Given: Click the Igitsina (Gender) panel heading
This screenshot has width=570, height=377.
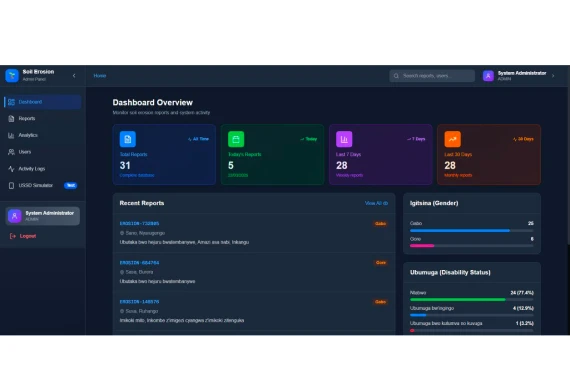Looking at the screenshot, I should click(434, 203).
